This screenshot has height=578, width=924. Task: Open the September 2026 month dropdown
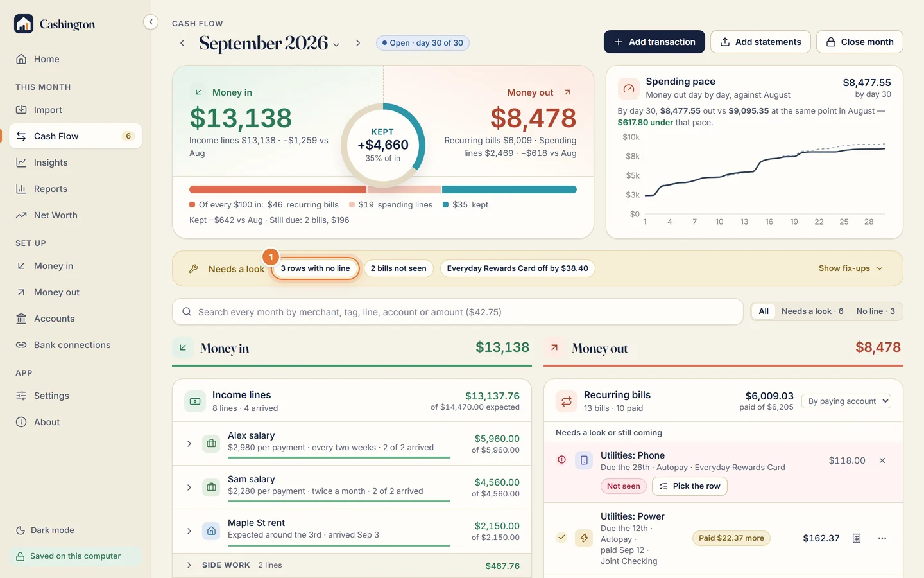269,43
